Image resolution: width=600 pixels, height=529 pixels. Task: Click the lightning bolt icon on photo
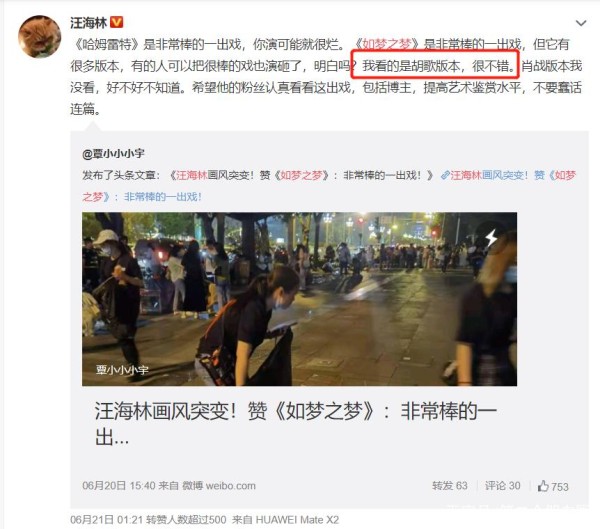pos(491,238)
